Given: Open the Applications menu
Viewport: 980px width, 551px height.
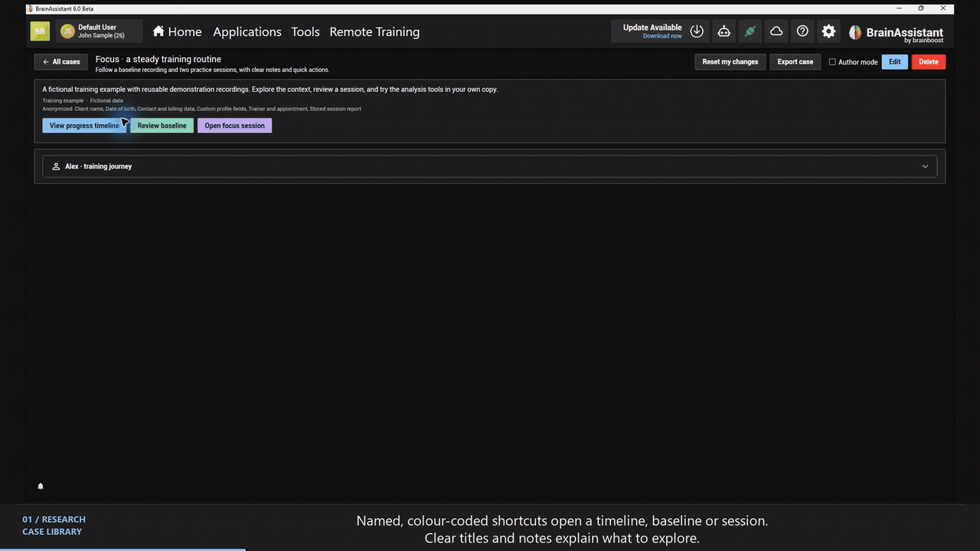Looking at the screenshot, I should [247, 31].
